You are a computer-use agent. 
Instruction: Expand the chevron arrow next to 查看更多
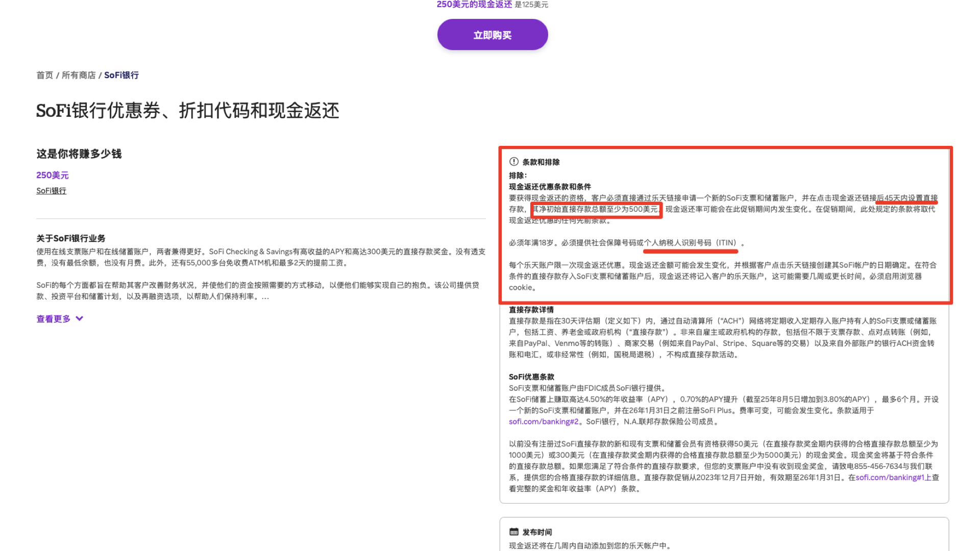79,318
